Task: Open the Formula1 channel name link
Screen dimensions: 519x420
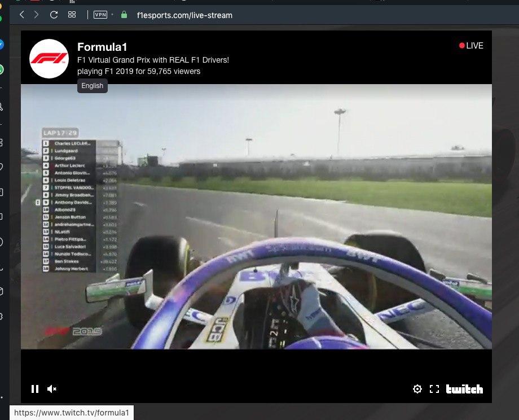Action: coord(102,47)
